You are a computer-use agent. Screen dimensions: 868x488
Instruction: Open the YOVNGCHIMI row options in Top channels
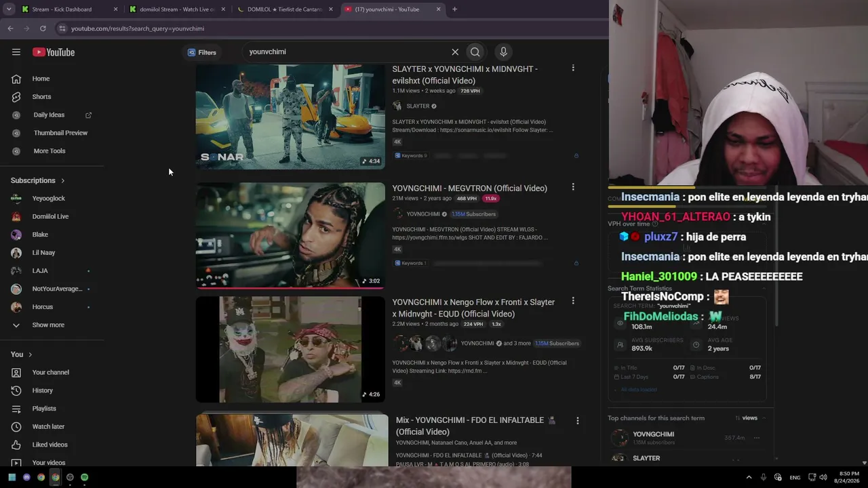757,438
